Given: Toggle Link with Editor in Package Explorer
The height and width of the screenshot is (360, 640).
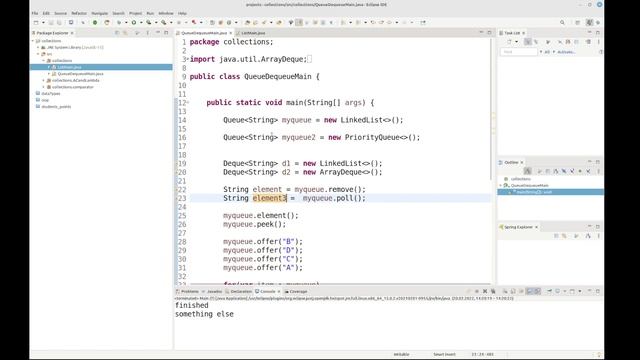Looking at the screenshot, I should point(125,33).
